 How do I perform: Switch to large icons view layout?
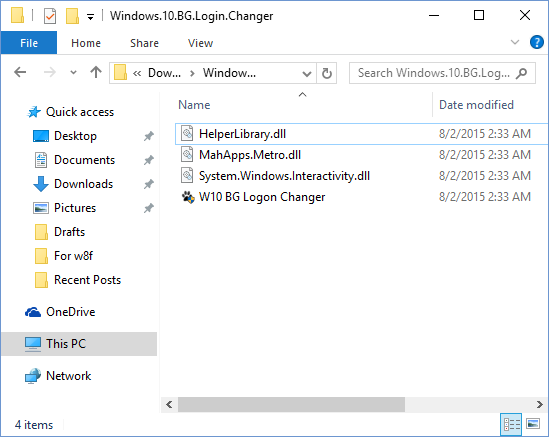coord(533,424)
